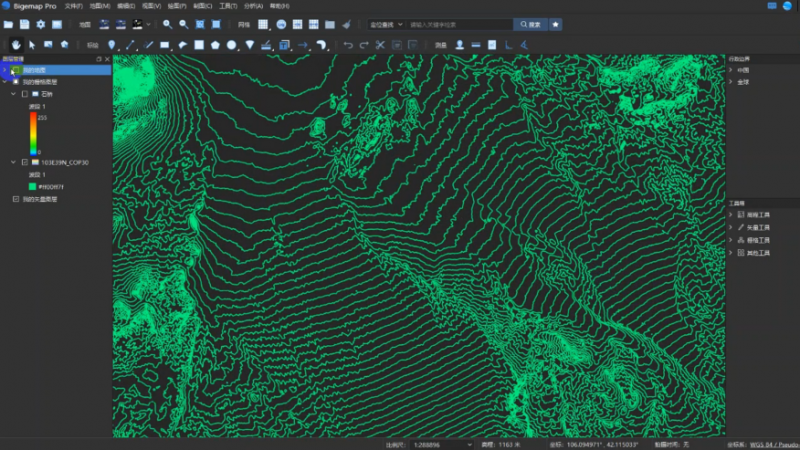
Task: Toggle checkbox for 石钟 layer
Action: 25,94
